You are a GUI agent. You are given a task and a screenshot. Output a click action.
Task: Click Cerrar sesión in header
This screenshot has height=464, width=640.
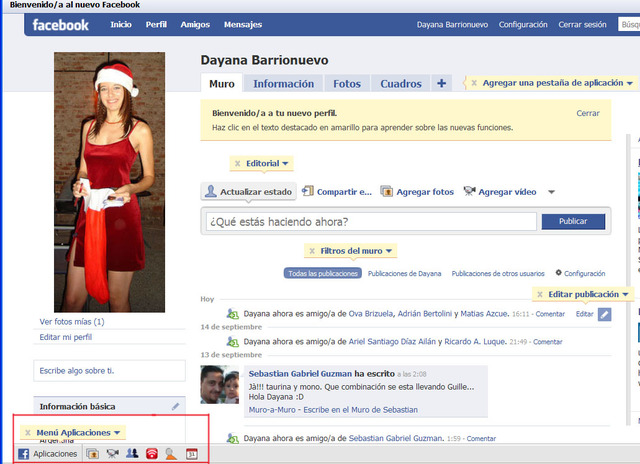point(582,24)
